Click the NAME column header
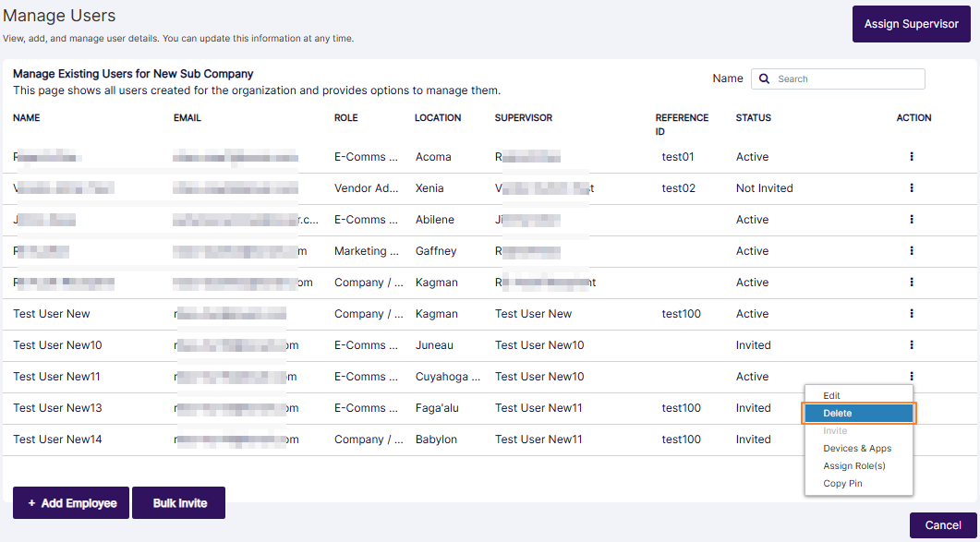This screenshot has height=542, width=980. point(27,118)
